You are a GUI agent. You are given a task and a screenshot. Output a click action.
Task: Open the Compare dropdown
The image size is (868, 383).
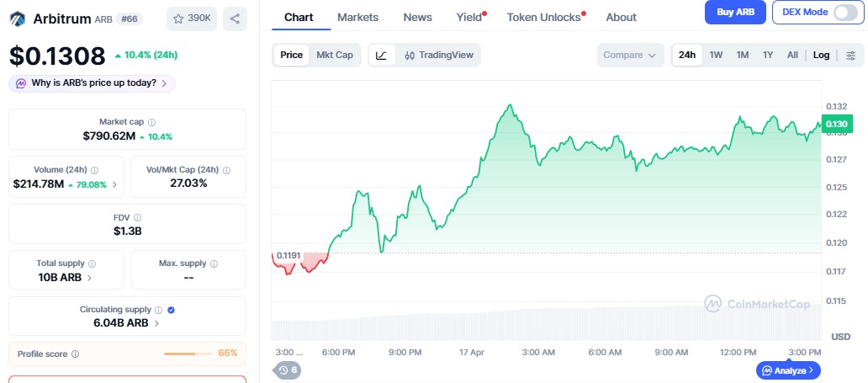pos(630,56)
